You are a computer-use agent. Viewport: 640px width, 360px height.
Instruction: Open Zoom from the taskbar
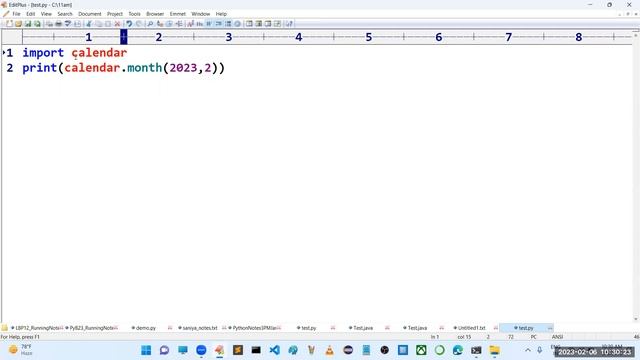coord(201,350)
